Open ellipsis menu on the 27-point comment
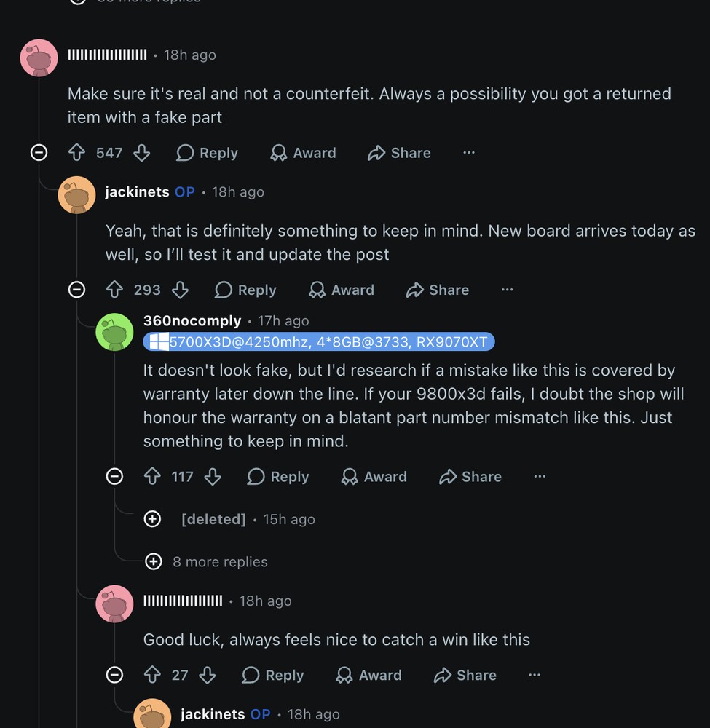Image resolution: width=710 pixels, height=728 pixels. tap(535, 675)
